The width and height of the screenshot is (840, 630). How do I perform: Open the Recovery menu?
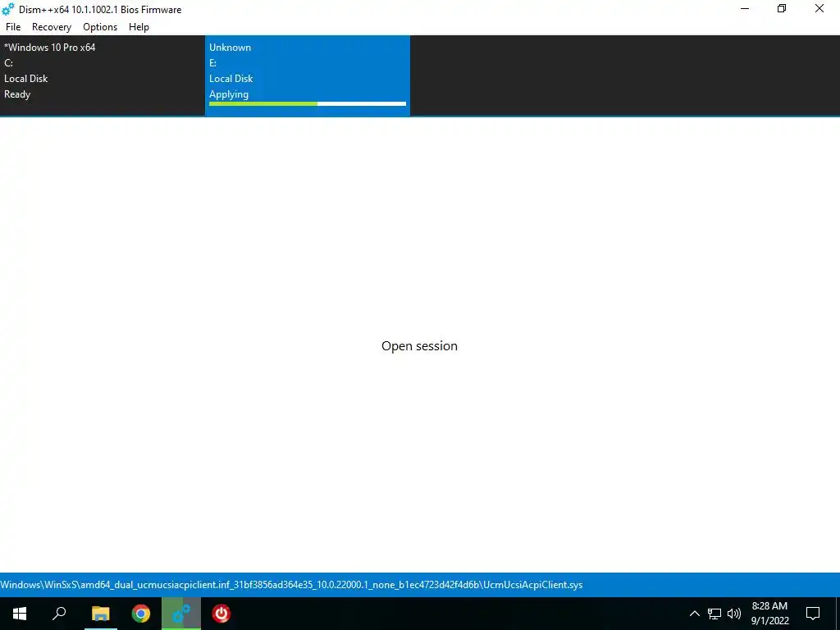click(x=52, y=27)
